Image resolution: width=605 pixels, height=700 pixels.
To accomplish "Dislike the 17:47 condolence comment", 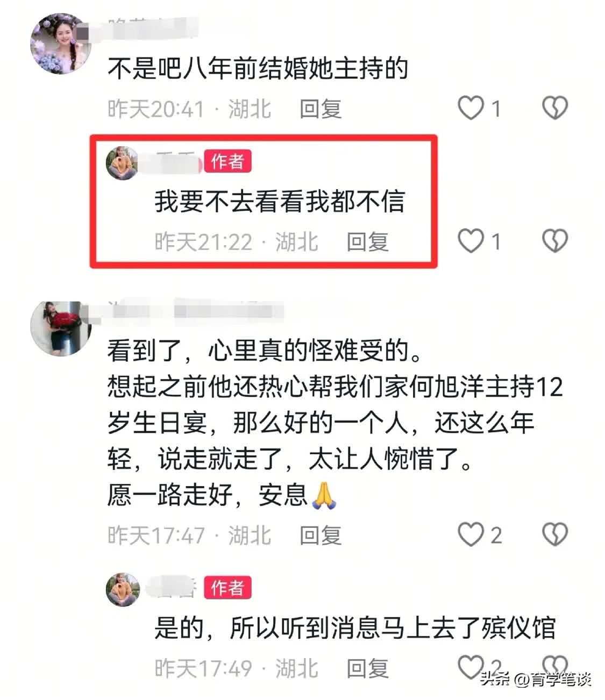I will tap(554, 534).
